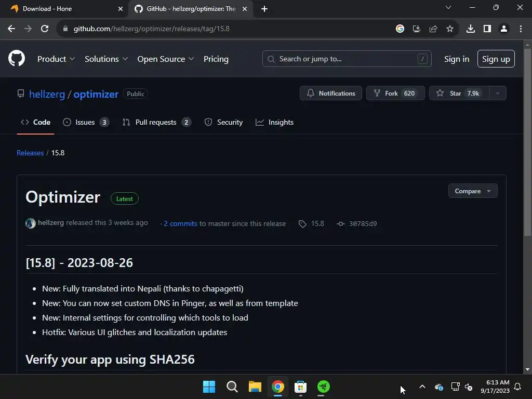
Task: Open Windows taskbar search
Action: [x=232, y=387]
